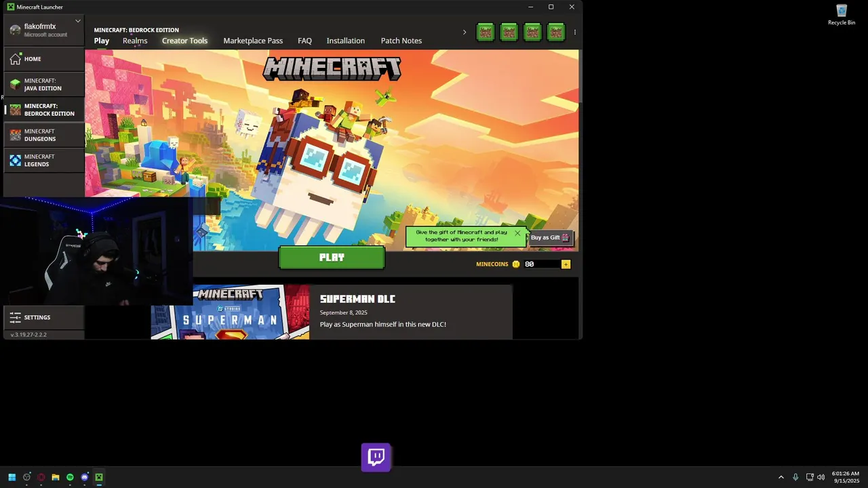This screenshot has height=488, width=868.
Task: Open the Home page in sidebar
Action: coord(44,59)
